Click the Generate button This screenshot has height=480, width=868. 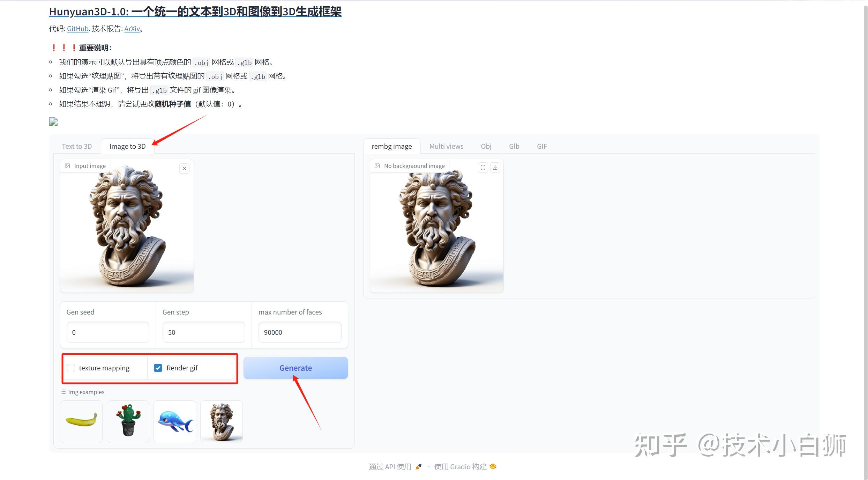click(295, 368)
